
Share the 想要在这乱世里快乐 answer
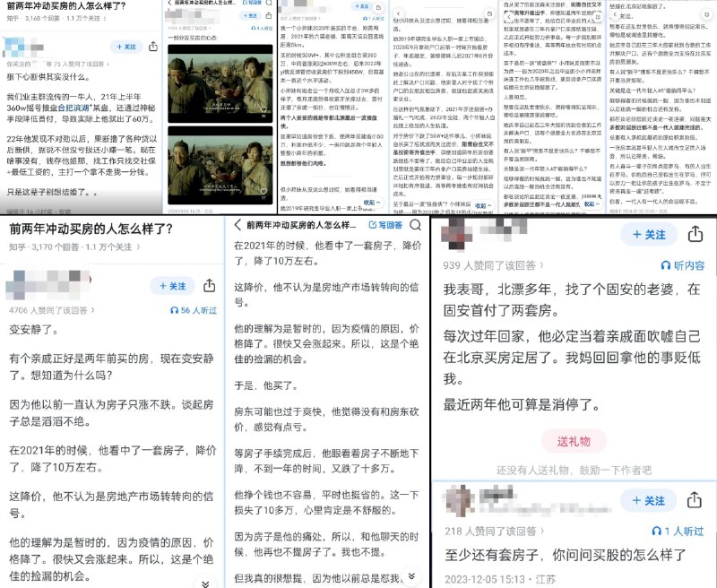708,14
